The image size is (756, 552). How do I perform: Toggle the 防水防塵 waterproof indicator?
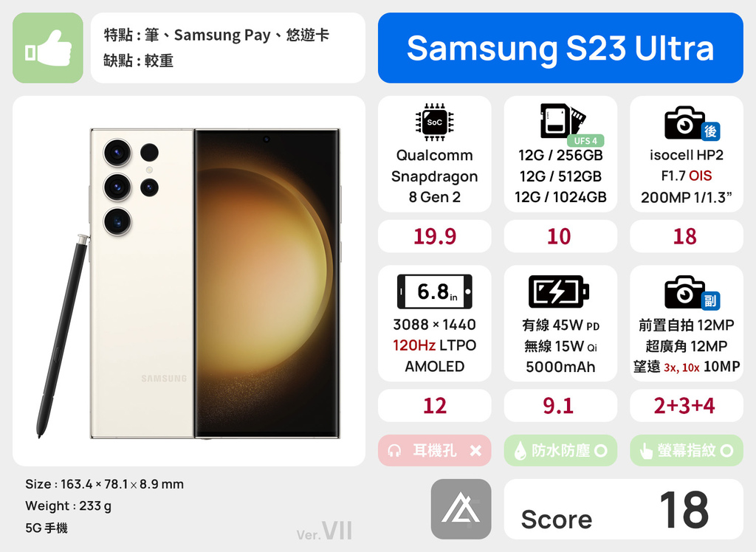pos(560,450)
